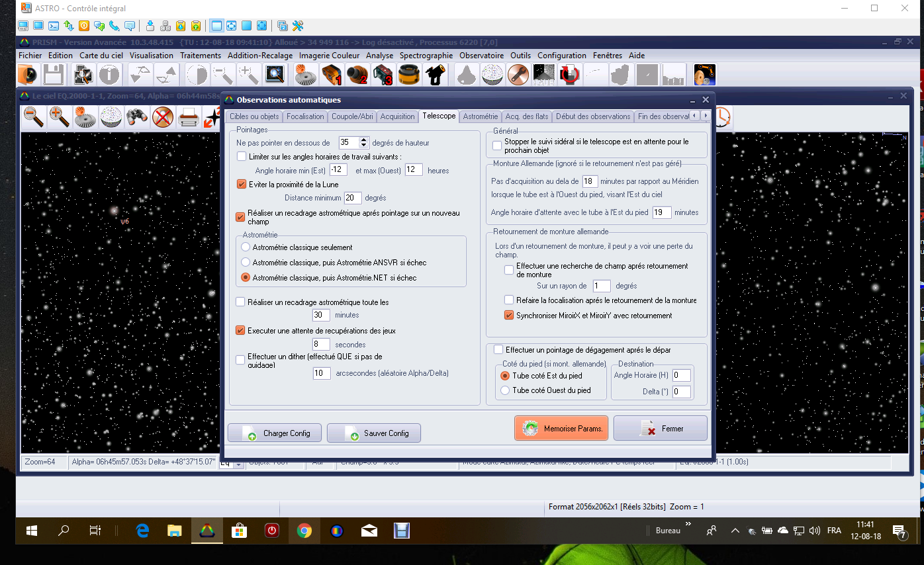The height and width of the screenshot is (565, 924).
Task: Show hidden system tray icons chevron
Action: coord(735,531)
